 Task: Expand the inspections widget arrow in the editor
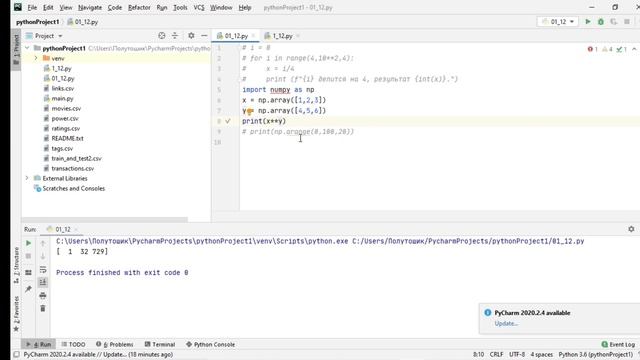pyautogui.click(x=634, y=49)
